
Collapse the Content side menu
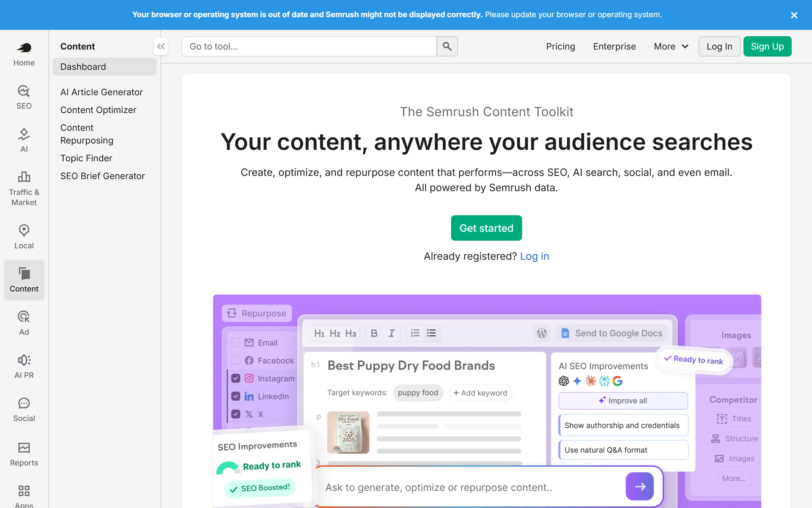coord(161,46)
